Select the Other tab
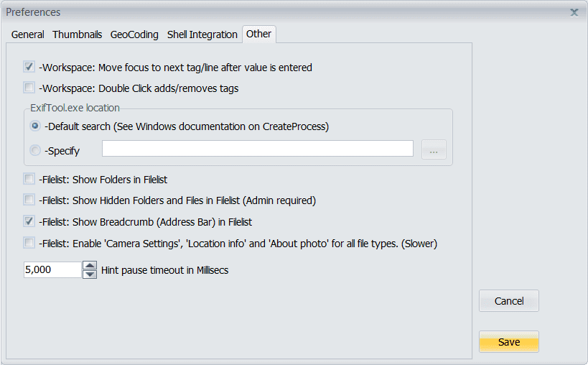588x365 pixels. click(258, 34)
